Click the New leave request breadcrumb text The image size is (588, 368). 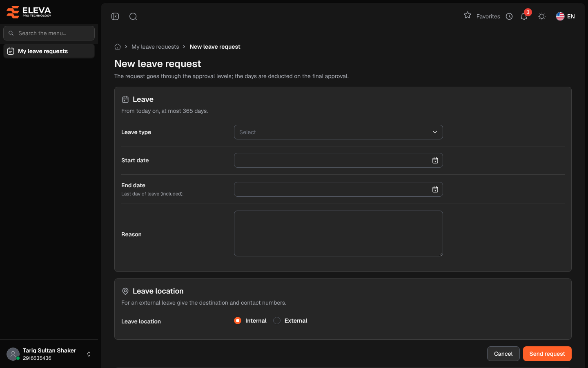tap(215, 47)
